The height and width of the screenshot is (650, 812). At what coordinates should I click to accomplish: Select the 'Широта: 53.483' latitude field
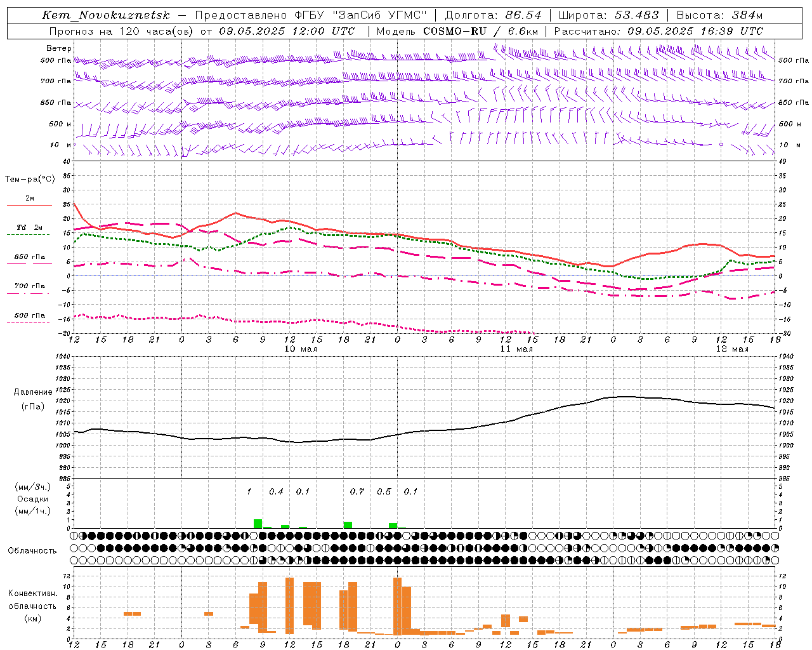point(609,15)
